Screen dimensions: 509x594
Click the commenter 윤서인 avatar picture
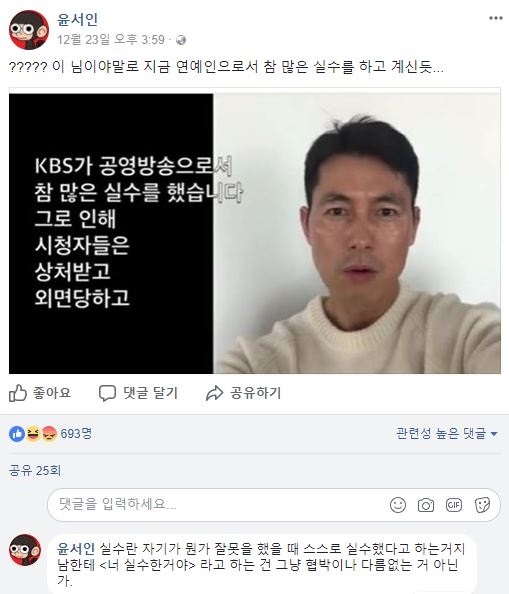(25, 550)
